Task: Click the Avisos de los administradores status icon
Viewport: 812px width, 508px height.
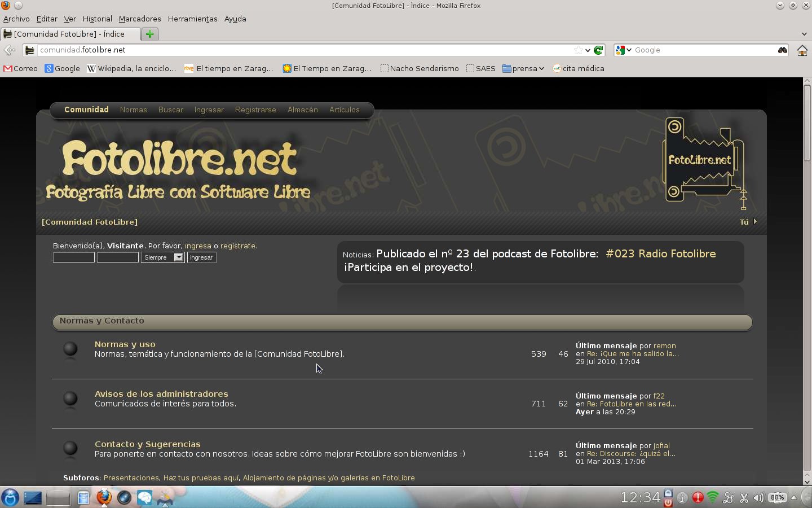Action: tap(70, 399)
